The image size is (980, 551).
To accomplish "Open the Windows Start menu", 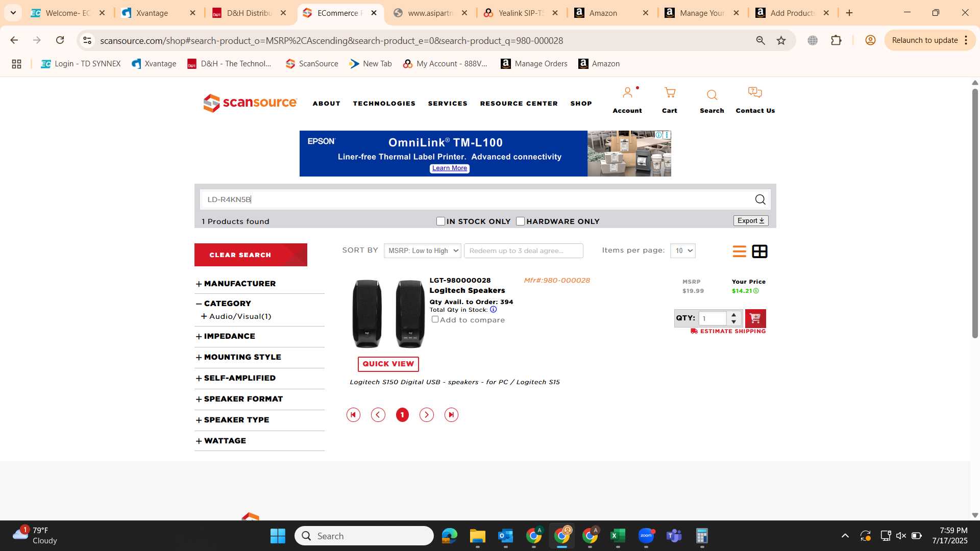I will (x=278, y=536).
